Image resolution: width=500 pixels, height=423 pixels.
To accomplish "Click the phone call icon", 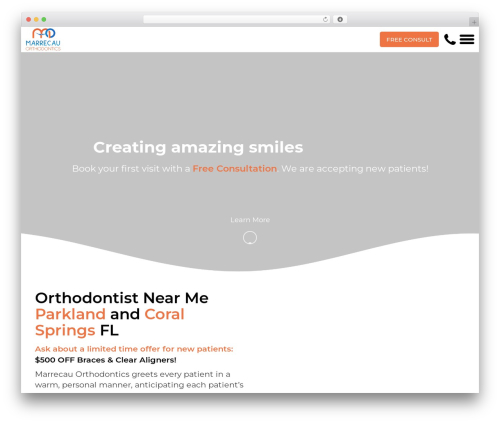I will click(450, 39).
